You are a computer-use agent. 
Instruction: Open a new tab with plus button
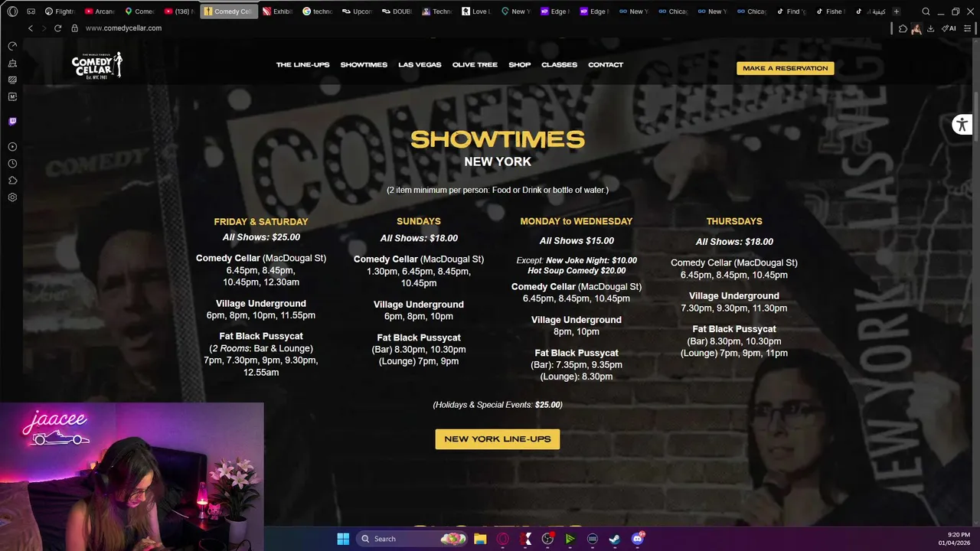(896, 11)
